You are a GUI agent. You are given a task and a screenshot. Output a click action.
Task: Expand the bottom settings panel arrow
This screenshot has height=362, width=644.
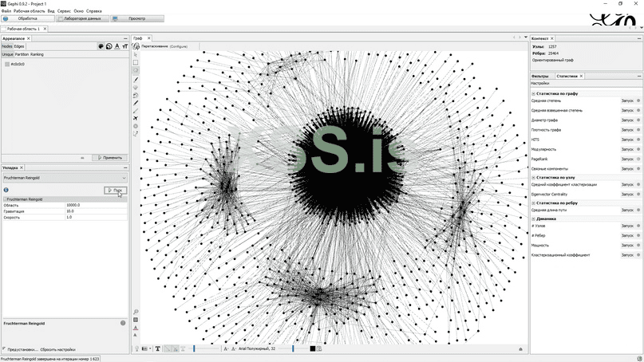point(521,349)
